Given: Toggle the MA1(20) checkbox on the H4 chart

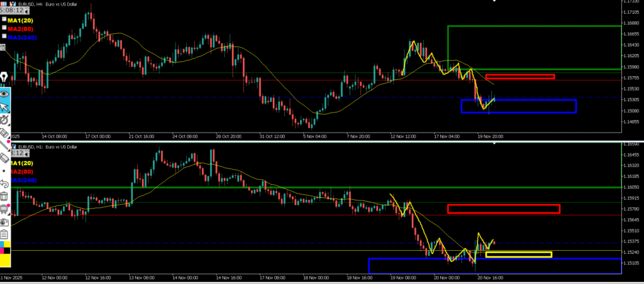Looking at the screenshot, I should [x=4, y=19].
